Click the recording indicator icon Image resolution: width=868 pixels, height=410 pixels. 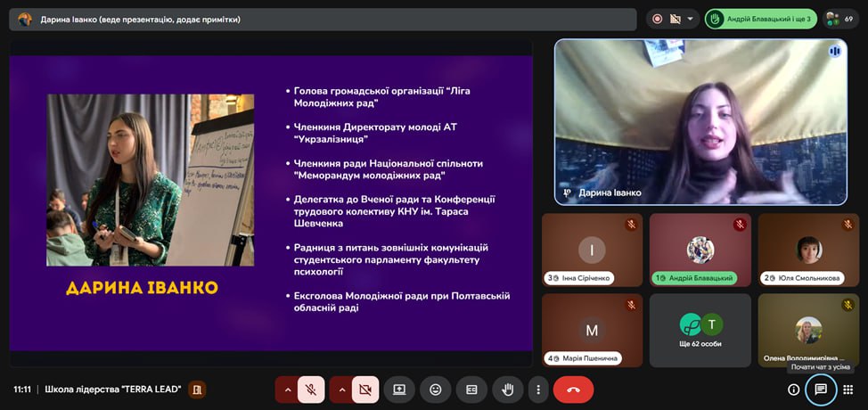[x=658, y=19]
